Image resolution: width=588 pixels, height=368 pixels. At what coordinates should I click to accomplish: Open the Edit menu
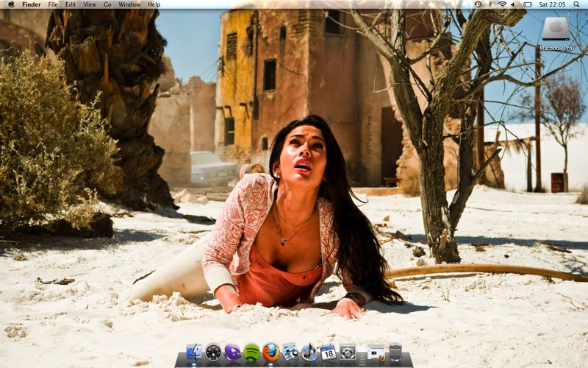click(x=71, y=4)
